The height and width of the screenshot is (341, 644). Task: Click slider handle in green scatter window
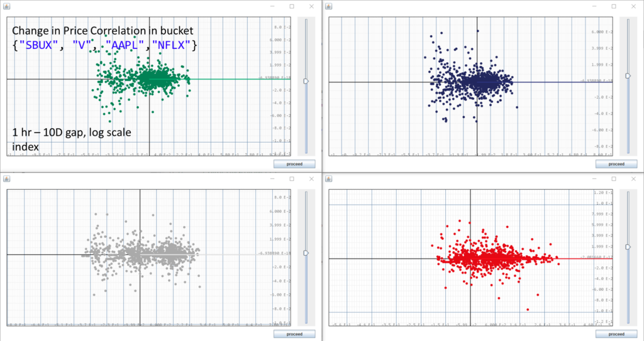pos(306,81)
